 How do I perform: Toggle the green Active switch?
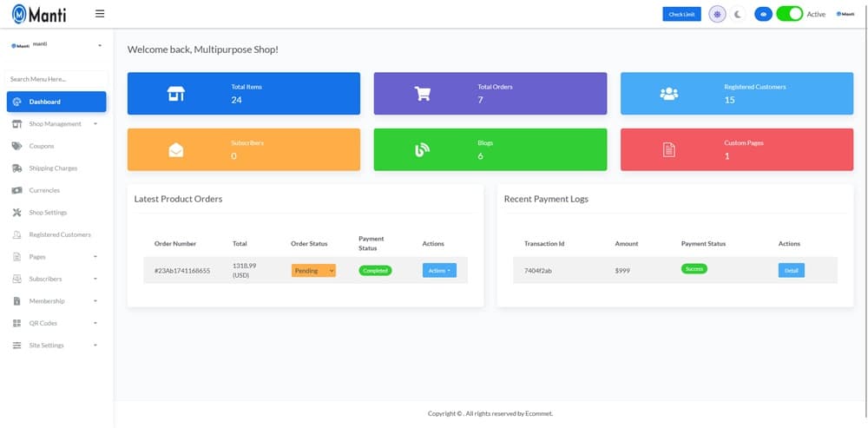[789, 14]
